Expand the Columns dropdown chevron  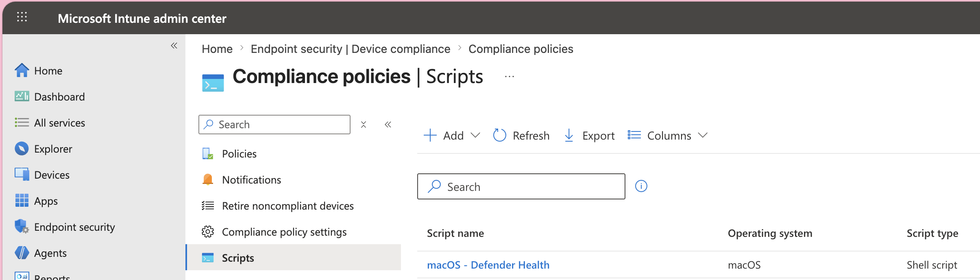(703, 135)
